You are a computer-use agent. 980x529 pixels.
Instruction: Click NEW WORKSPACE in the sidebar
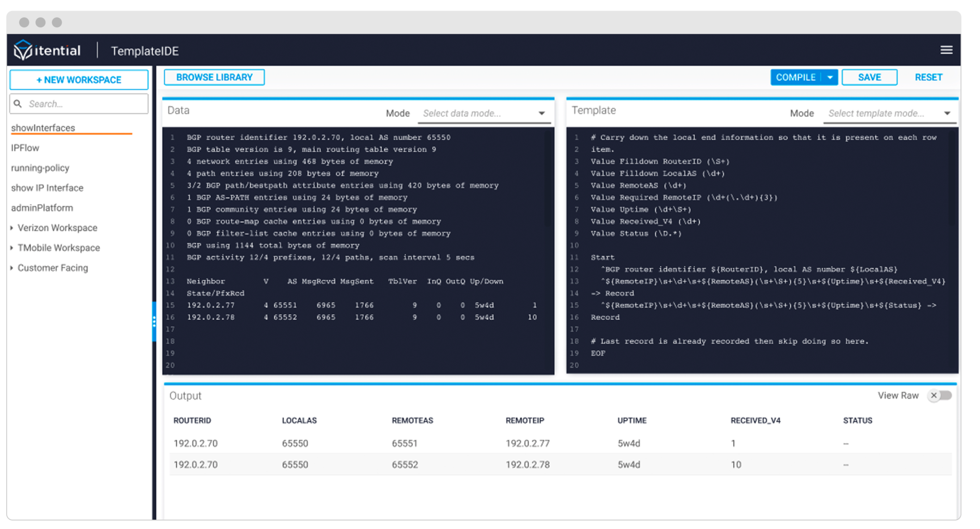click(x=78, y=79)
